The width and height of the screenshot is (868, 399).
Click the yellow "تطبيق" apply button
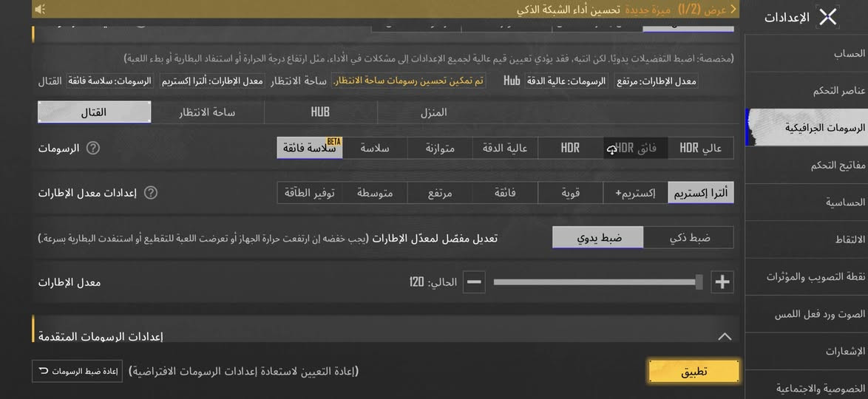[x=694, y=372]
